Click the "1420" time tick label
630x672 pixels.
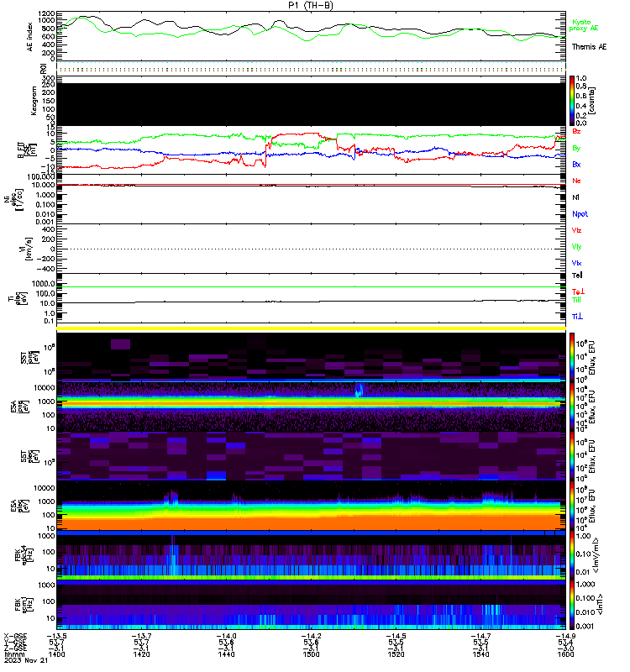pyautogui.click(x=141, y=654)
